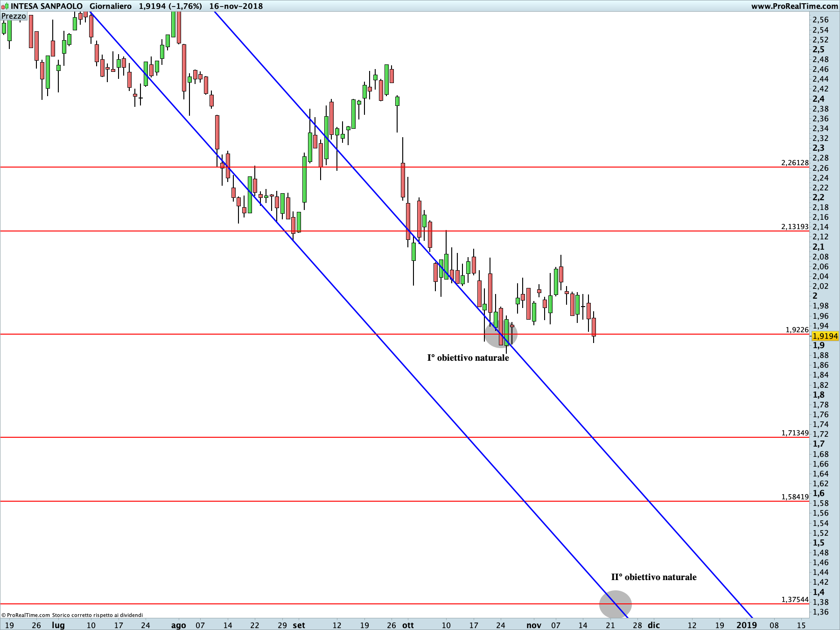
Task: Select gray ellipse marking second objective
Action: pos(616,604)
